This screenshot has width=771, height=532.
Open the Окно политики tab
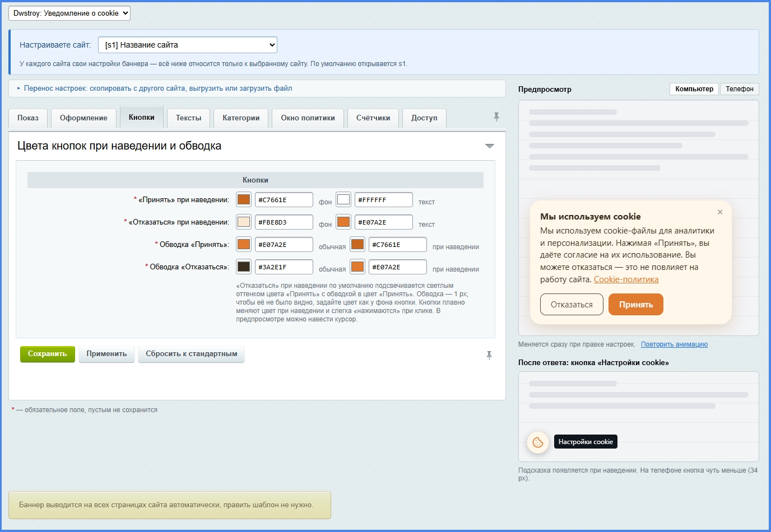click(x=308, y=118)
